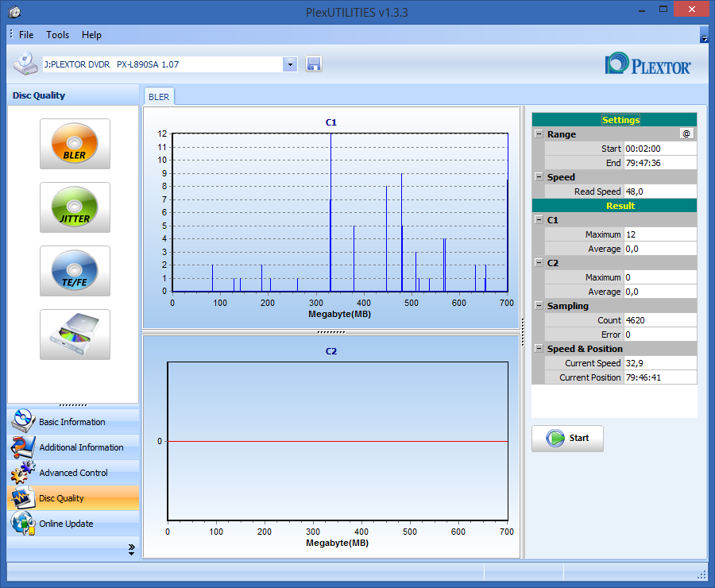Collapse the Speed section
The width and height of the screenshot is (715, 588).
click(539, 176)
